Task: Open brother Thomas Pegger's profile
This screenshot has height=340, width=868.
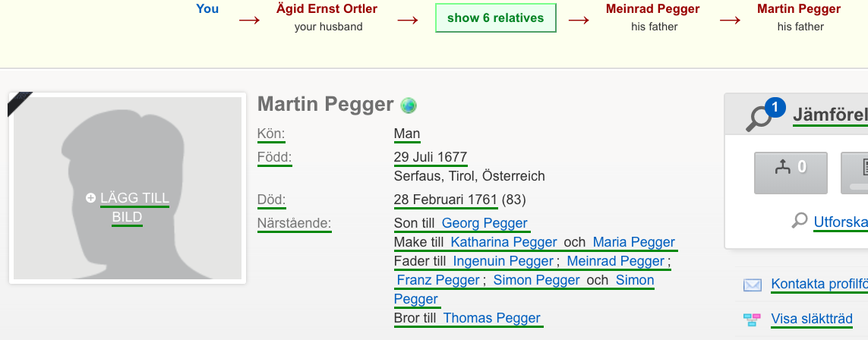Action: point(491,318)
